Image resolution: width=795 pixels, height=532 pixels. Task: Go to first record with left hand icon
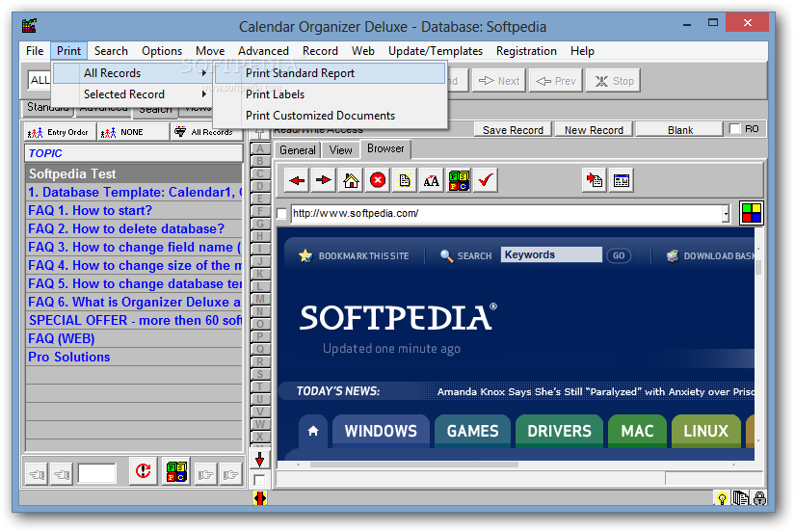click(37, 475)
